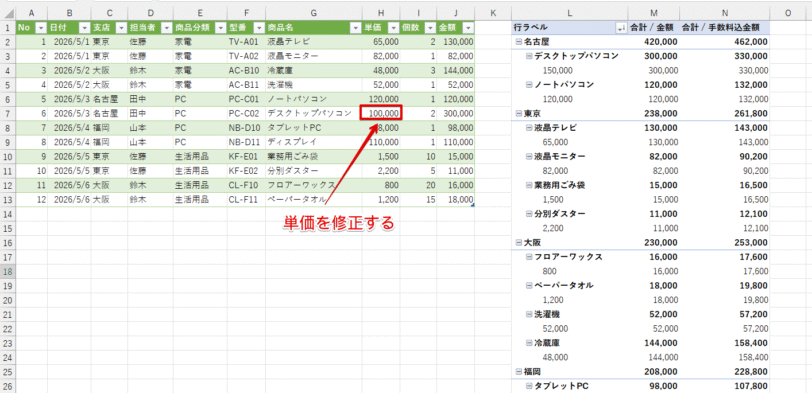Click the 合計 / 金額 pivot header

point(654,28)
